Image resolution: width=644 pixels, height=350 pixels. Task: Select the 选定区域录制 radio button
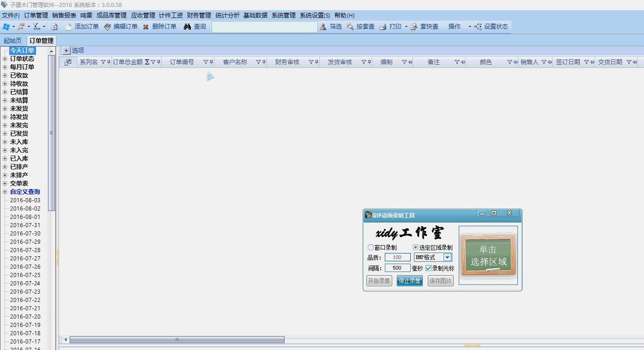click(x=415, y=247)
